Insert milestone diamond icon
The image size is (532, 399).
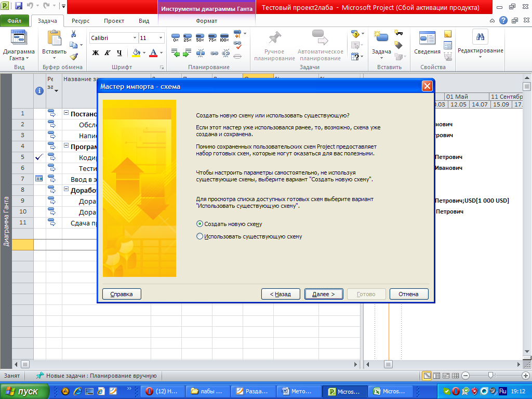pos(398,45)
